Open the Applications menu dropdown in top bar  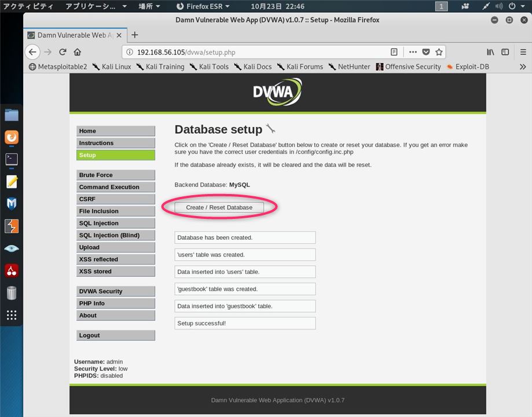(96, 6)
